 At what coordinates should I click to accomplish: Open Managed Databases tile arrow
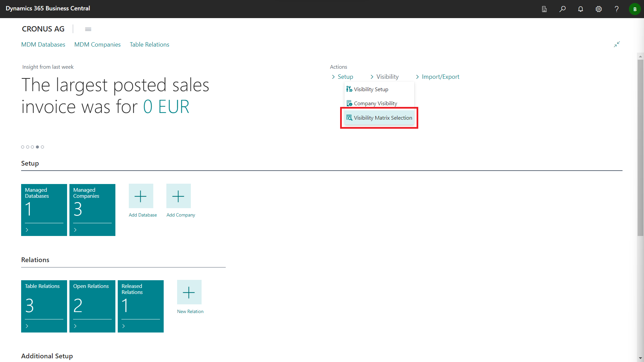(27, 230)
